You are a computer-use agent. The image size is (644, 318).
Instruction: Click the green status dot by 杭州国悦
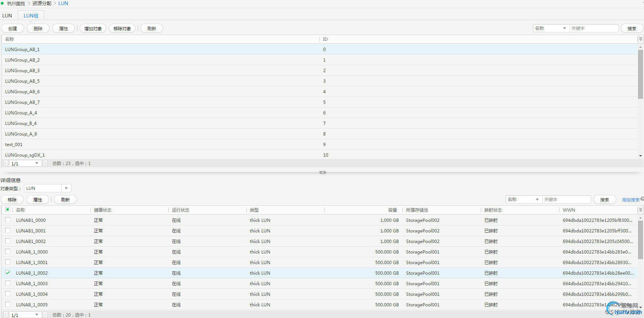pos(2,3)
